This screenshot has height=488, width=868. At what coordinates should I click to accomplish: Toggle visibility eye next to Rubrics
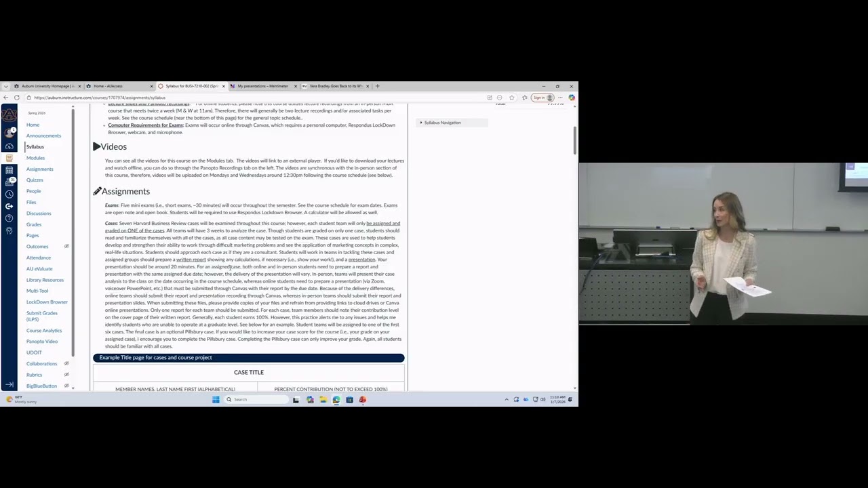(x=66, y=374)
